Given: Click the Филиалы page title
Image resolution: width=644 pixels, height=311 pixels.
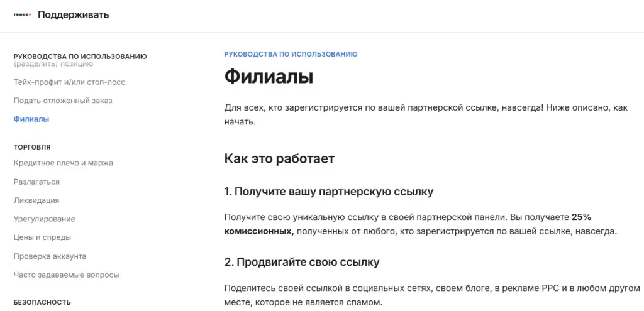Looking at the screenshot, I should [269, 77].
